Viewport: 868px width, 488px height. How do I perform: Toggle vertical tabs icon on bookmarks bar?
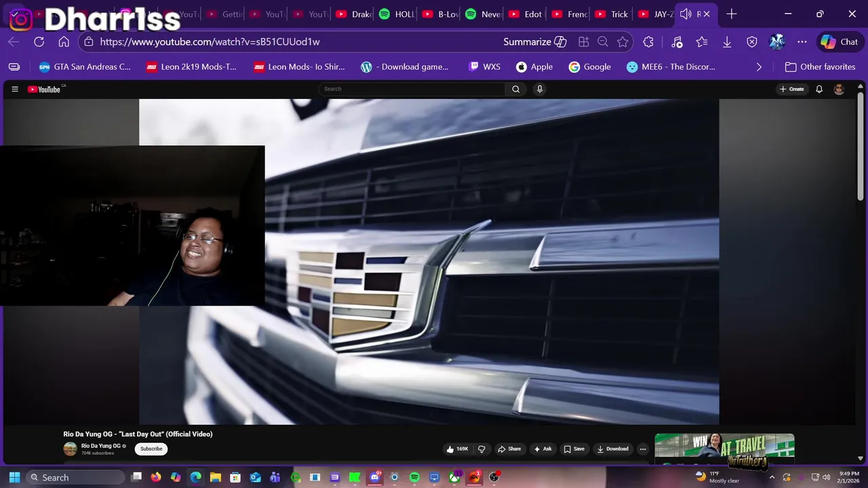[14, 67]
